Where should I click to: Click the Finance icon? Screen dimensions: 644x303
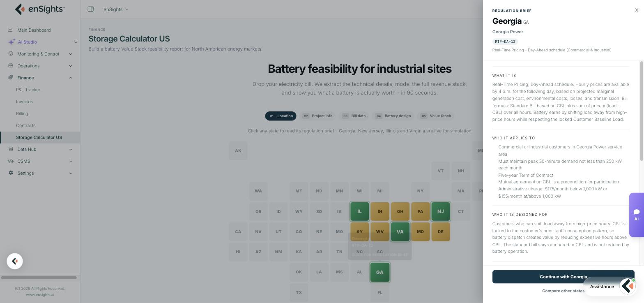pos(11,77)
